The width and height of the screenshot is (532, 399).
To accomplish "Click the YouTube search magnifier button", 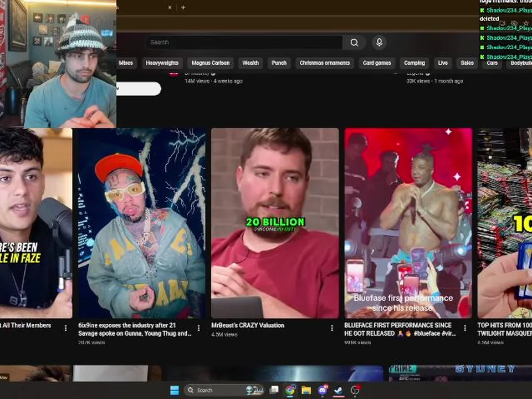I will pos(354,43).
